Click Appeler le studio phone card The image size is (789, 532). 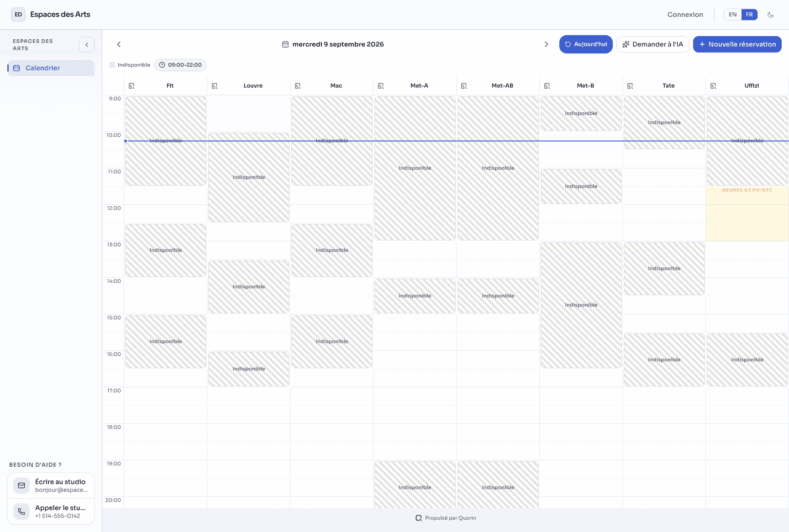click(x=51, y=511)
